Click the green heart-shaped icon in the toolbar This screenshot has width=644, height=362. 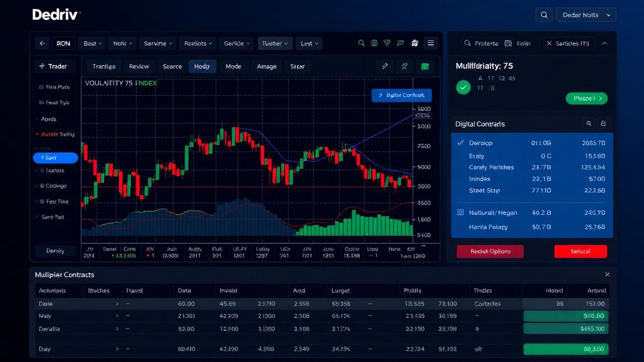pos(387,43)
